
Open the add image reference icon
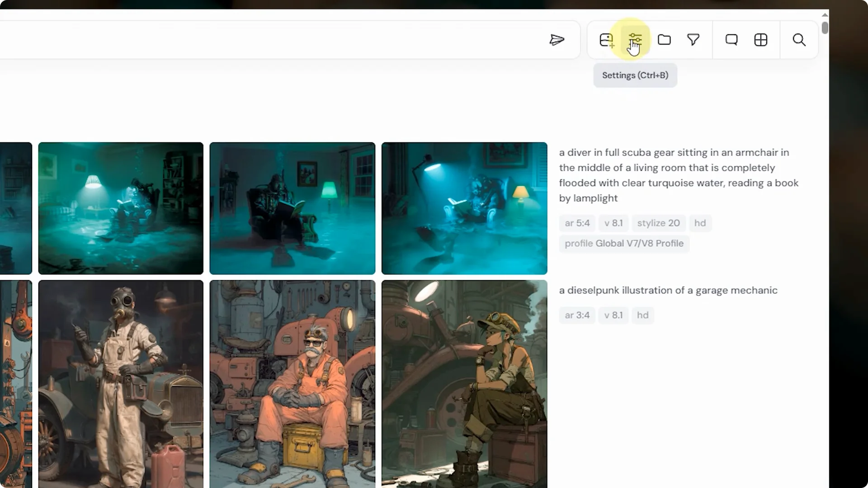click(607, 40)
